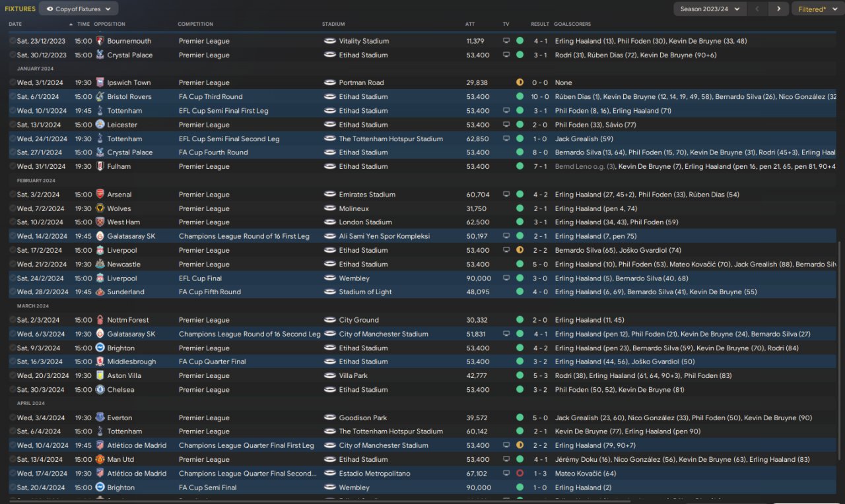Image resolution: width=845 pixels, height=504 pixels.
Task: Open the Season 2023/24 dropdown
Action: [710, 9]
